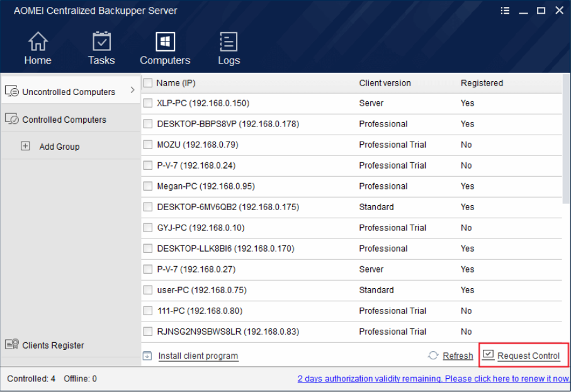The width and height of the screenshot is (571, 392).
Task: Check the GYJ-PC (192.168.0.10) checkbox
Action: [x=148, y=228]
